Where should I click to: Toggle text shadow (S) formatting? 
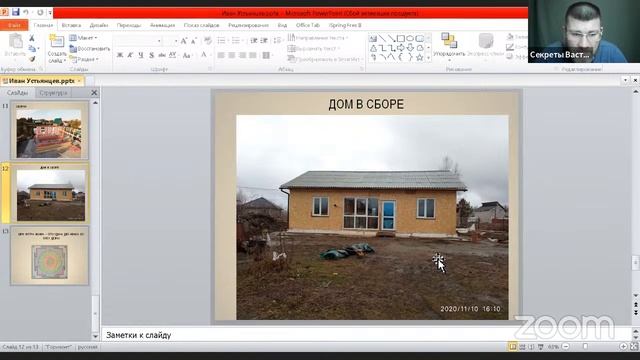point(151,55)
